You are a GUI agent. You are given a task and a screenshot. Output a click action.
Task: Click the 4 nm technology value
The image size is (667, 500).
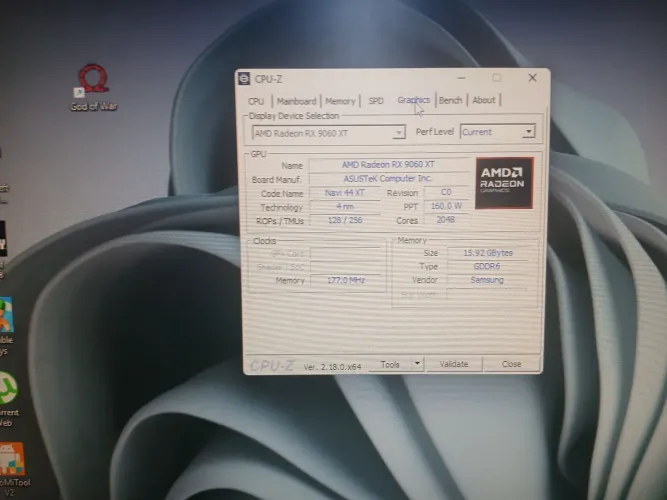pyautogui.click(x=345, y=206)
